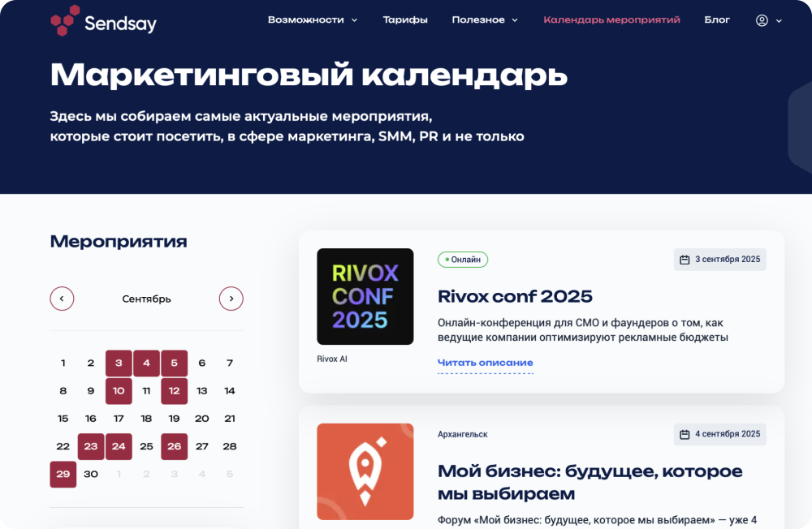Click calendar icon on 3 сентября 2025 badge
The image size is (812, 529).
click(x=685, y=260)
